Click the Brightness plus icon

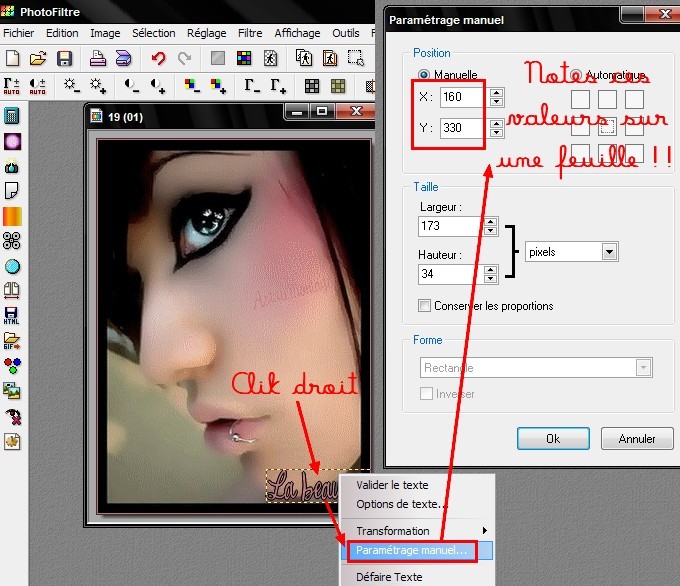tap(98, 85)
